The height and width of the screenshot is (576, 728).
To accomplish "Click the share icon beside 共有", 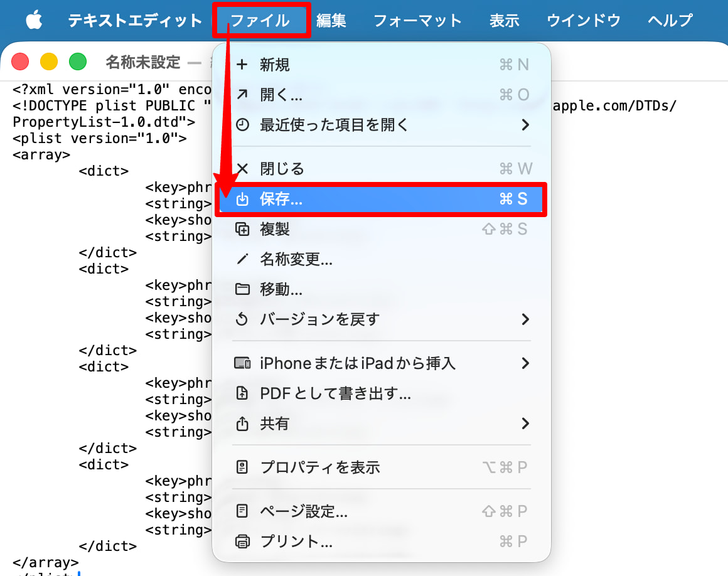I will tap(242, 424).
